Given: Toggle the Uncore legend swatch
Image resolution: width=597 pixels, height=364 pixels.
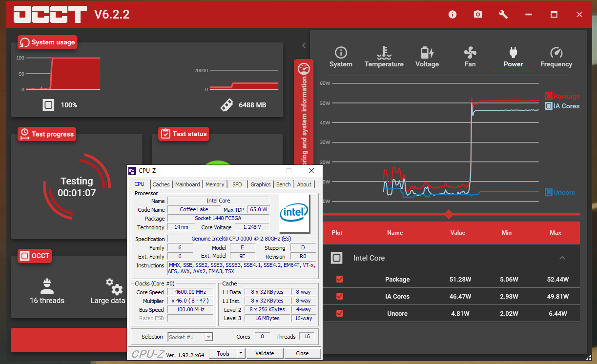Looking at the screenshot, I should (x=548, y=192).
